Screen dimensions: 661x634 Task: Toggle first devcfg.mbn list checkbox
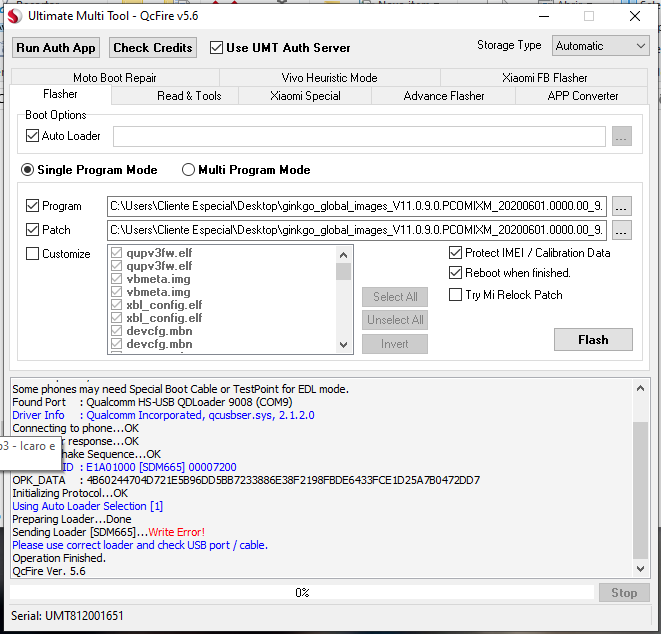(116, 331)
